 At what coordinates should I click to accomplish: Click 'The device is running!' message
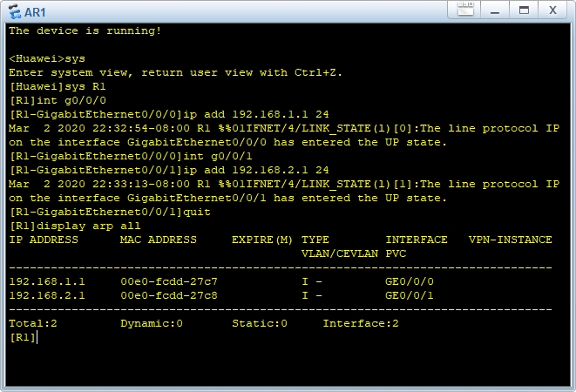(x=85, y=30)
